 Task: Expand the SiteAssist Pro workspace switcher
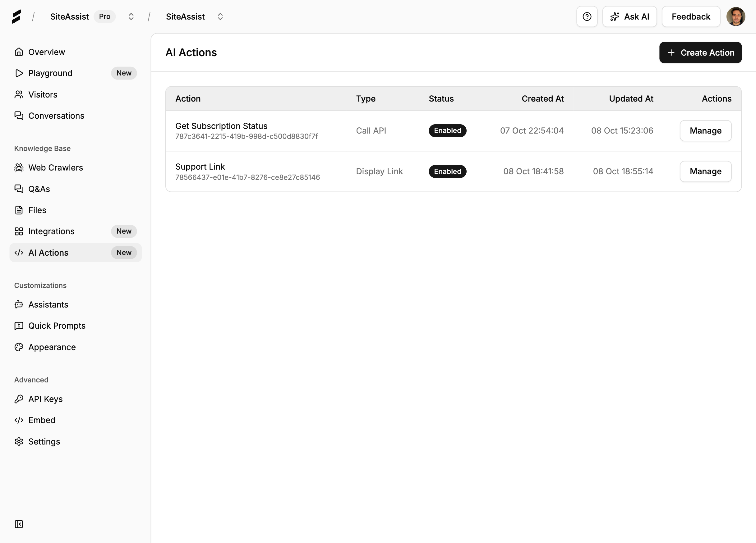[131, 17]
